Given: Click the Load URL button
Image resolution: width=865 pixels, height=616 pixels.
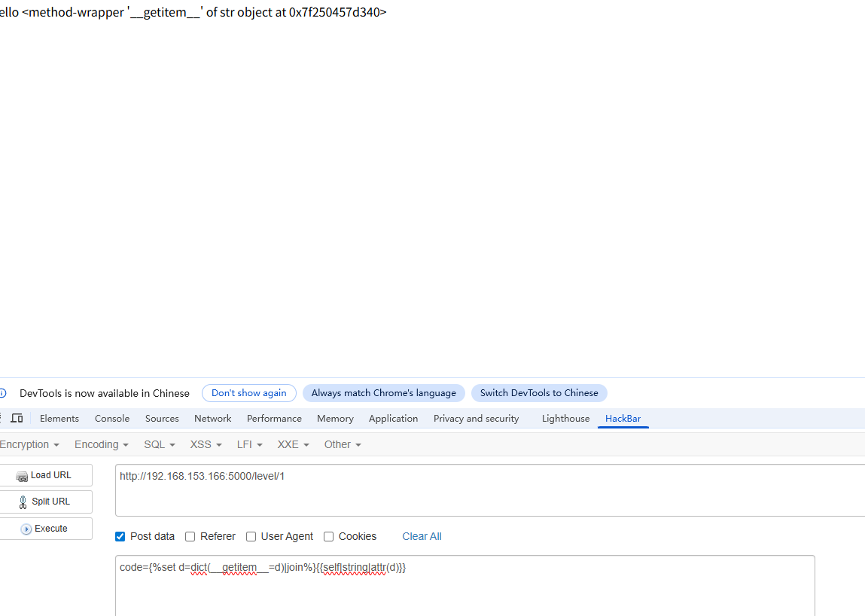Looking at the screenshot, I should point(45,475).
